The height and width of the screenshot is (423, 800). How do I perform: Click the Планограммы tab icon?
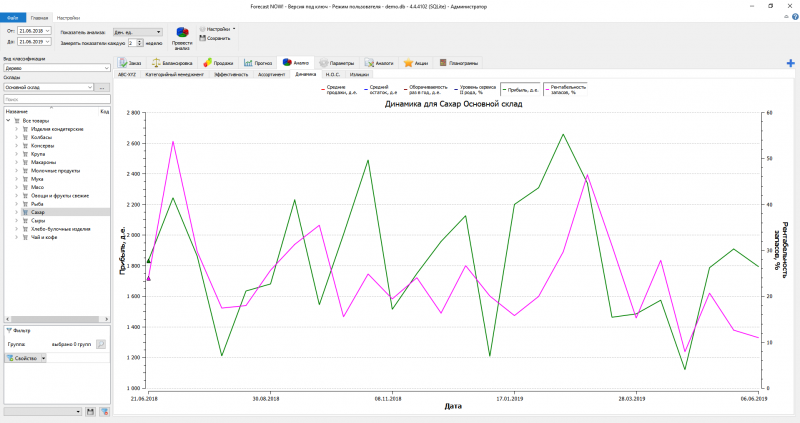point(443,63)
